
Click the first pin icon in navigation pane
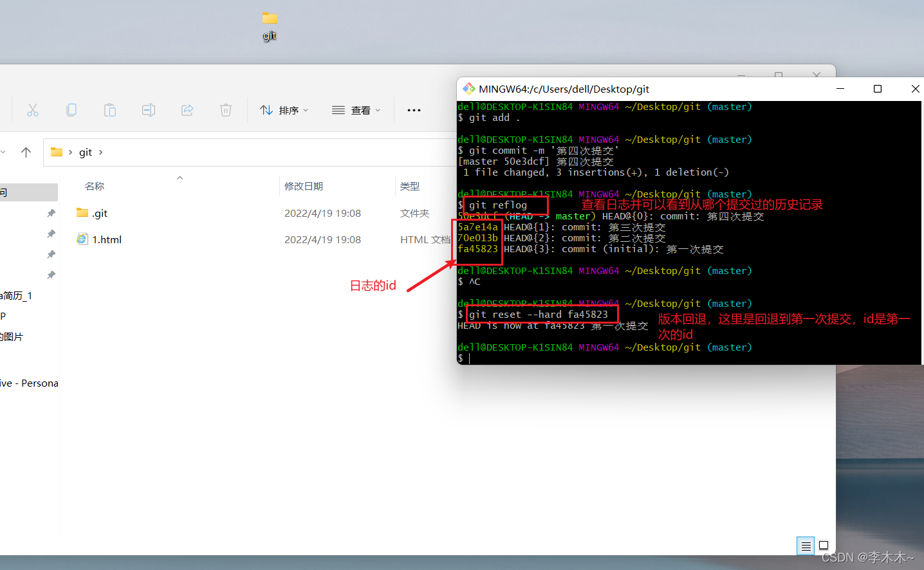click(x=51, y=213)
